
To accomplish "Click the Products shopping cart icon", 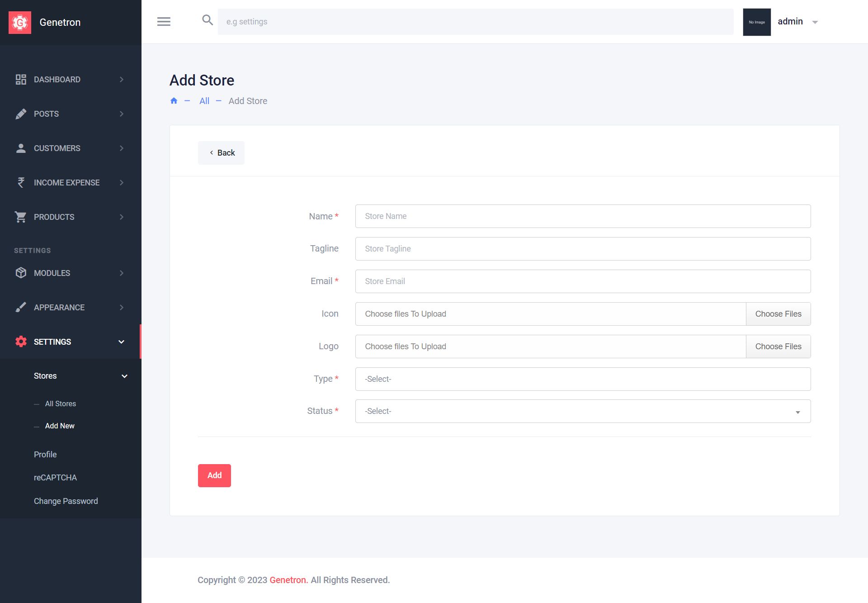I will coord(21,217).
